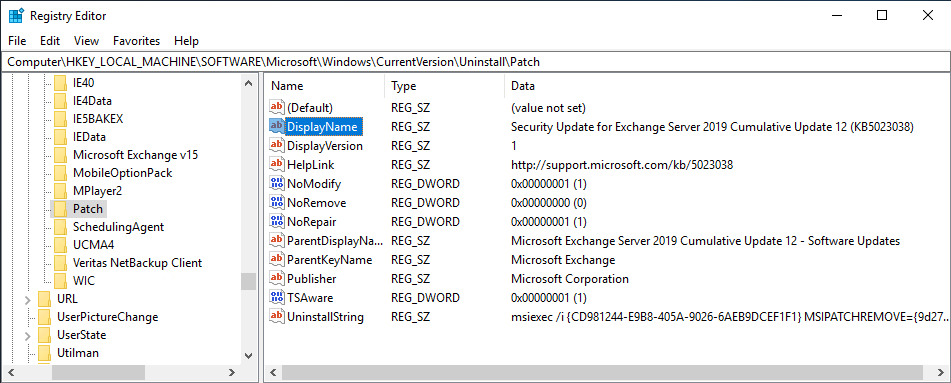The image size is (951, 383).
Task: Select the IE5BAKEX folder icon
Action: (x=59, y=118)
